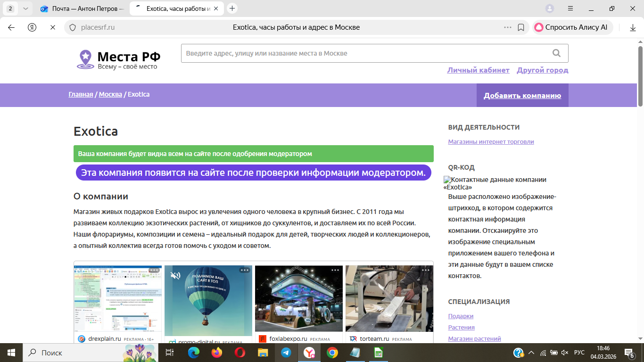Go back using the browser back arrow
644x362 pixels.
point(11,27)
